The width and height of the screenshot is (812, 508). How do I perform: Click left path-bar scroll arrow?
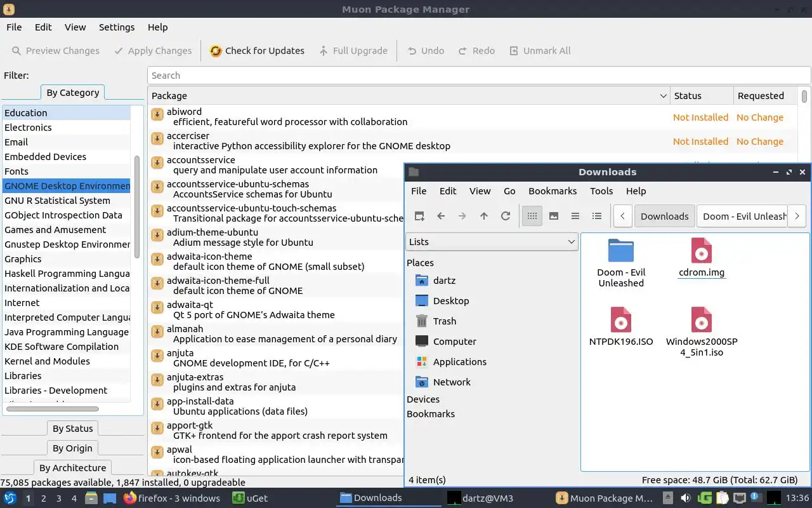(623, 216)
